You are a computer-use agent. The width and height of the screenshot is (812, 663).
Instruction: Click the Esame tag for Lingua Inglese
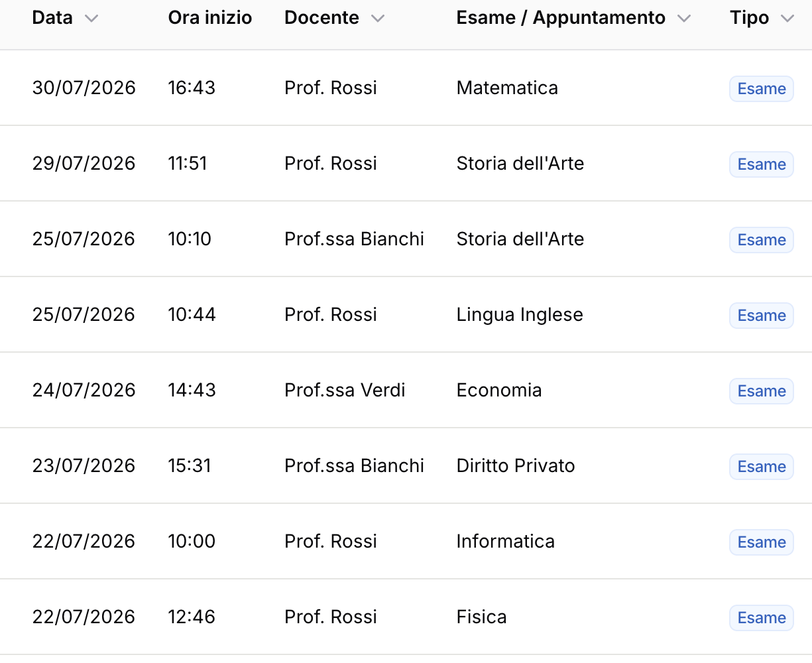coord(762,316)
